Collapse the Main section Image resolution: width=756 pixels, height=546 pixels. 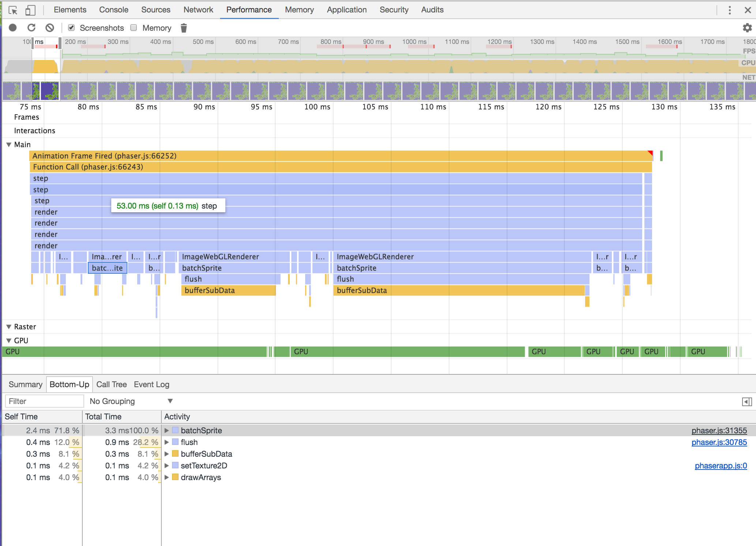(9, 145)
